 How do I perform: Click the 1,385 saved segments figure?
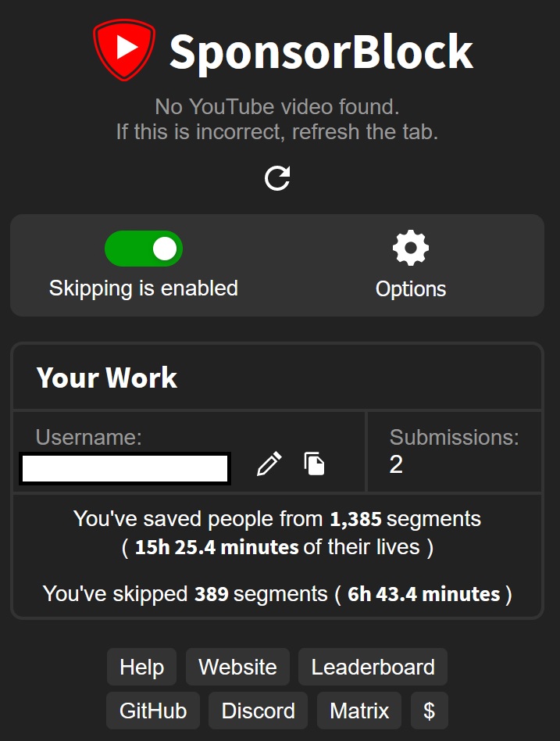(355, 519)
